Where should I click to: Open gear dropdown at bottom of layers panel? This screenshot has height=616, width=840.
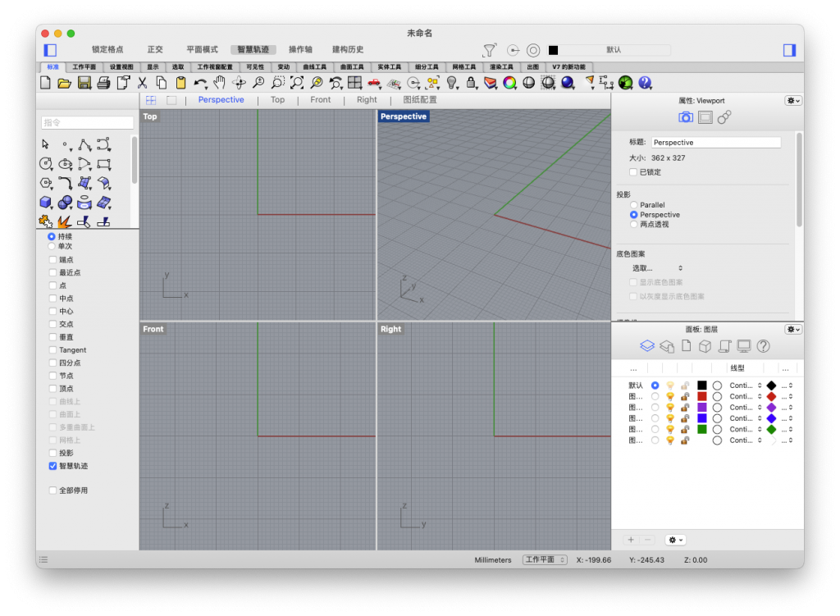click(x=676, y=540)
